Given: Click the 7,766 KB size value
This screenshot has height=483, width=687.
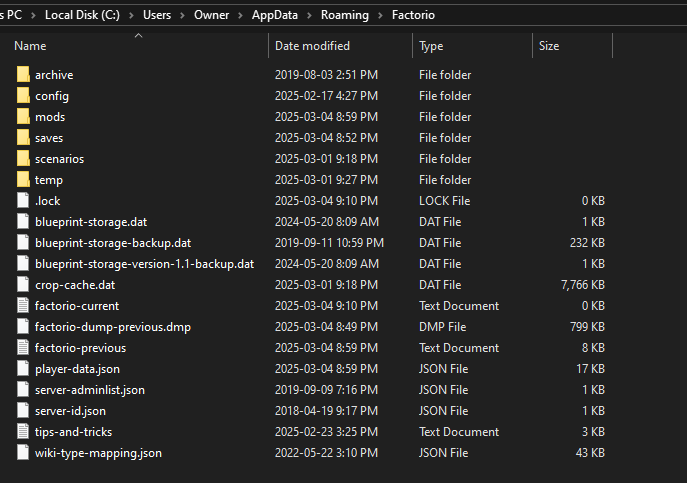Looking at the screenshot, I should (583, 285).
